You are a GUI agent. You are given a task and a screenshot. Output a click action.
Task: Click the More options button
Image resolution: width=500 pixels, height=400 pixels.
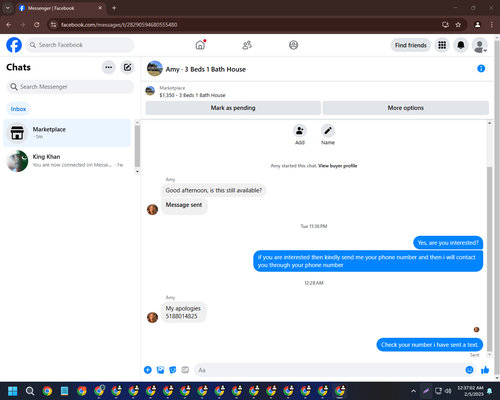point(406,108)
